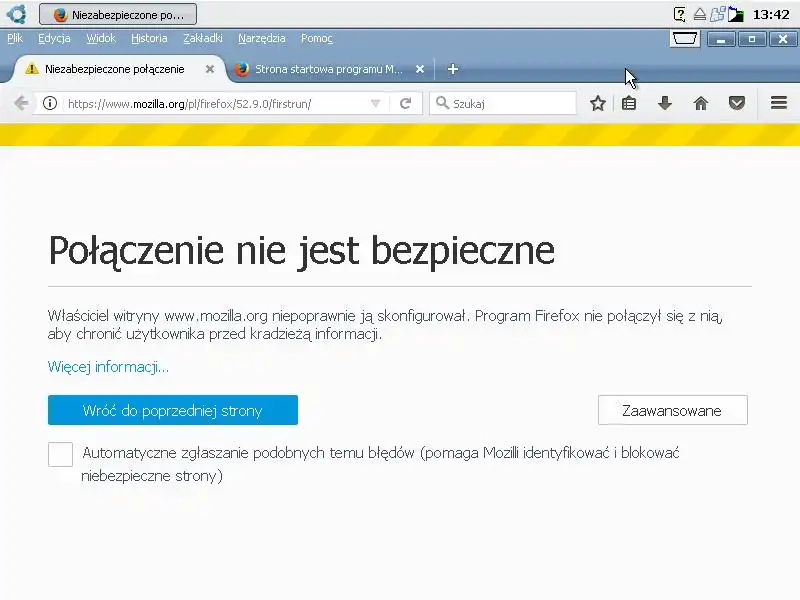
Task: Open the Pocket icon
Action: [737, 104]
